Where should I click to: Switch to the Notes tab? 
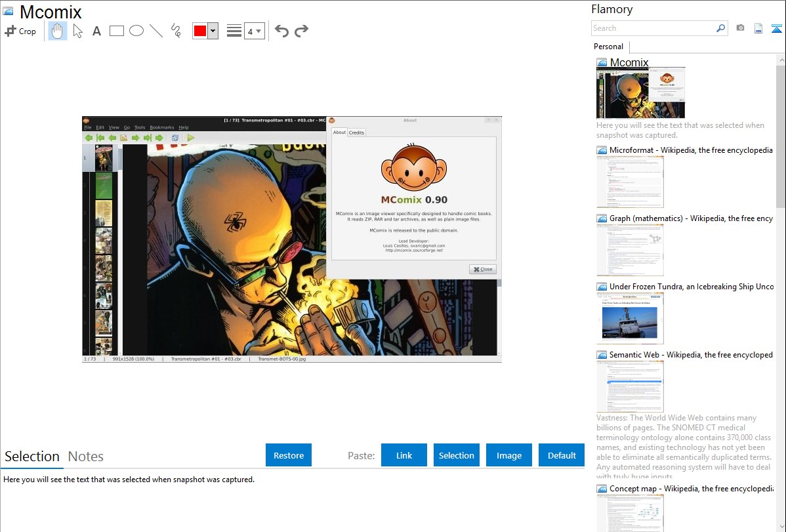[86, 457]
